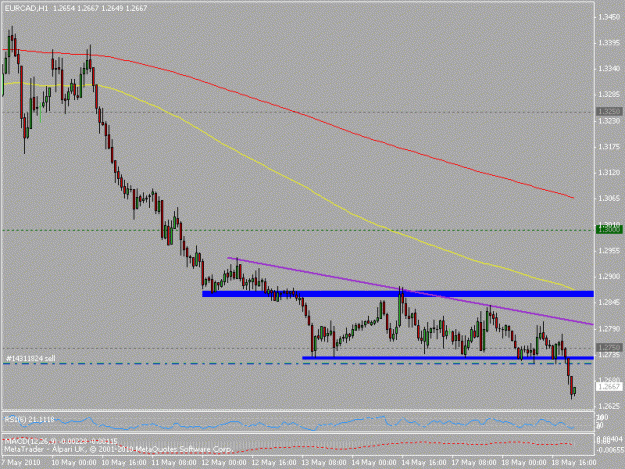This screenshot has height=469, width=625.
Task: Click the 13 May 08:00 time label
Action: 325,463
